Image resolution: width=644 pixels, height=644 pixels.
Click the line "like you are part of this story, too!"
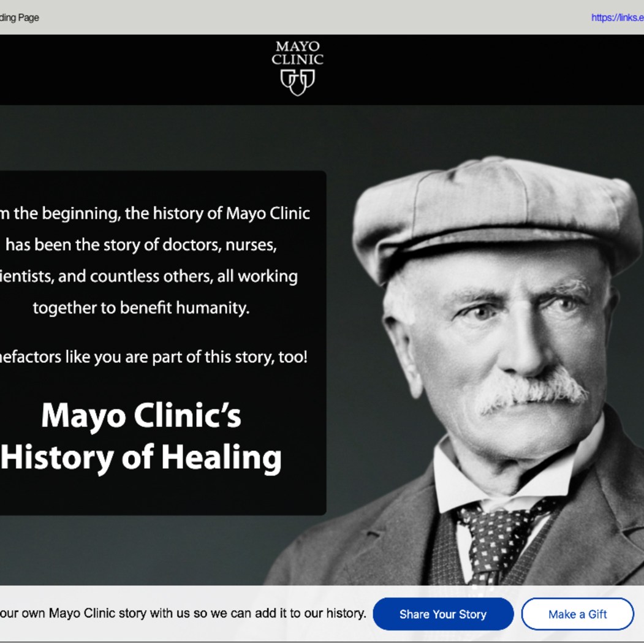(153, 357)
